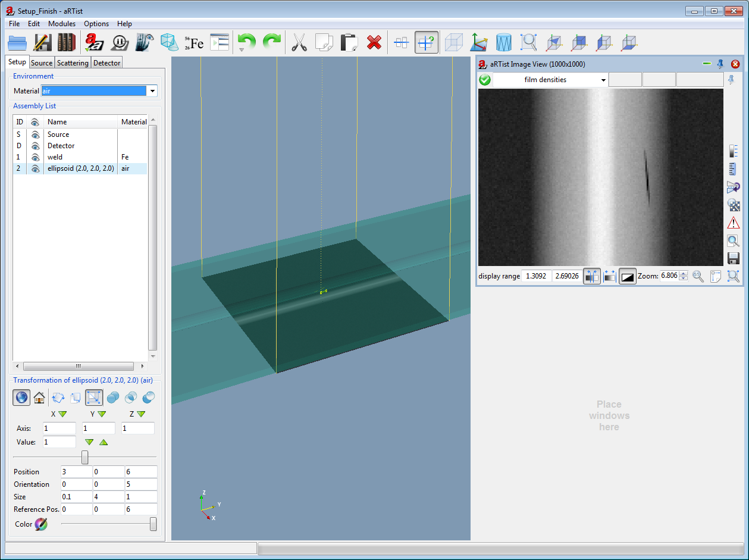The height and width of the screenshot is (560, 749).
Task: Toggle visibility eye of Source row
Action: click(35, 134)
